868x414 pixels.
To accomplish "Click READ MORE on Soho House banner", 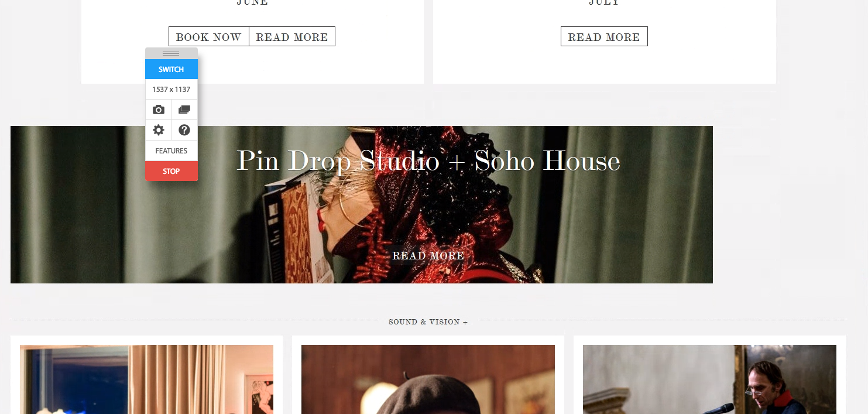I will 428,256.
